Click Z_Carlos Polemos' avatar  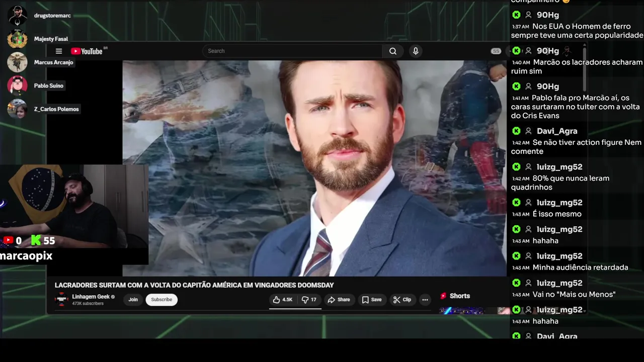pyautogui.click(x=18, y=109)
